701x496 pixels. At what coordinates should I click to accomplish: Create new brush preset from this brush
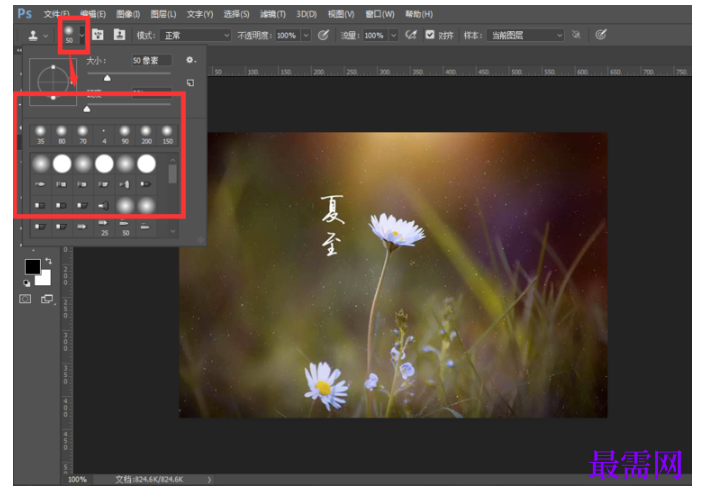pos(190,83)
